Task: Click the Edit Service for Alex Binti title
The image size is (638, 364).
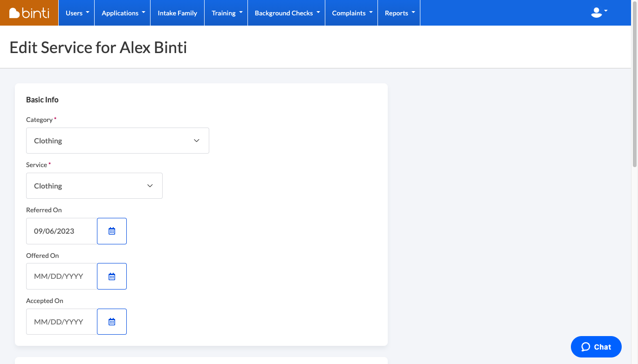Action: click(x=98, y=47)
